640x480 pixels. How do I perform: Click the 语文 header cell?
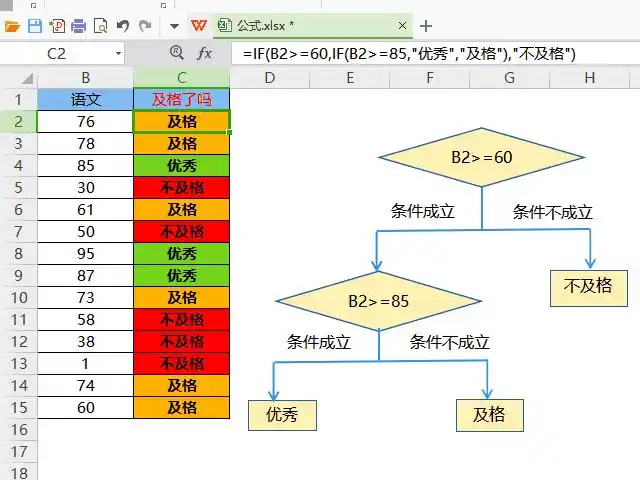[x=85, y=99]
